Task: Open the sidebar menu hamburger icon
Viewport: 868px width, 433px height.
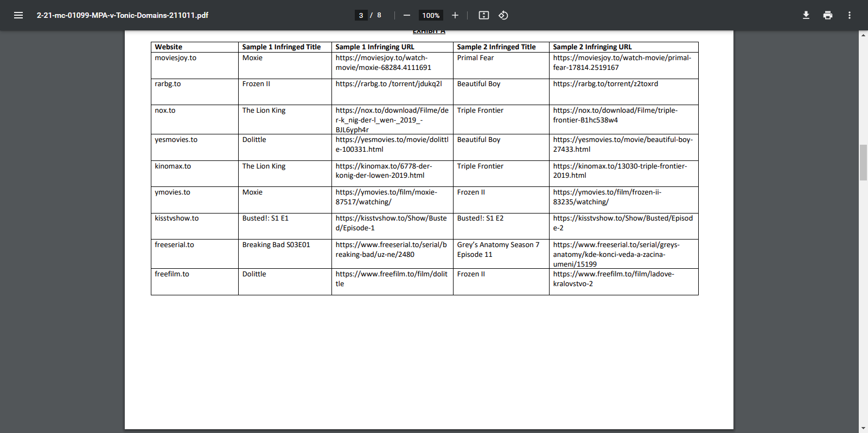Action: pos(18,15)
